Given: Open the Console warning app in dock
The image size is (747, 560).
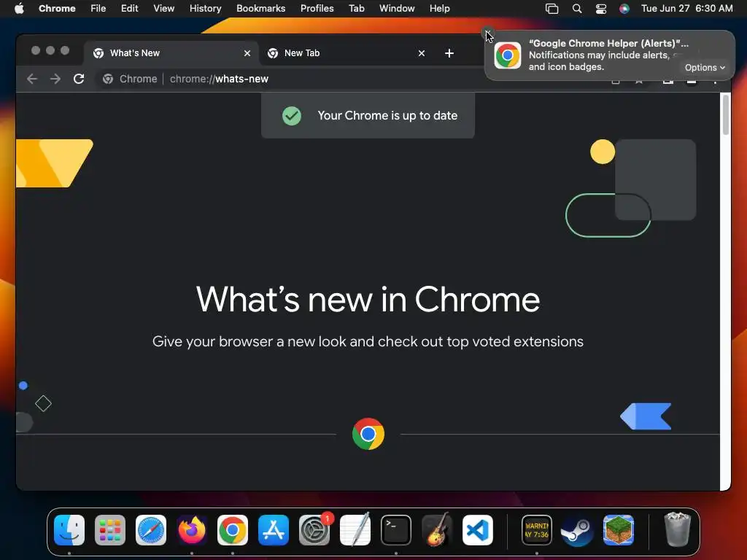Looking at the screenshot, I should [x=537, y=530].
